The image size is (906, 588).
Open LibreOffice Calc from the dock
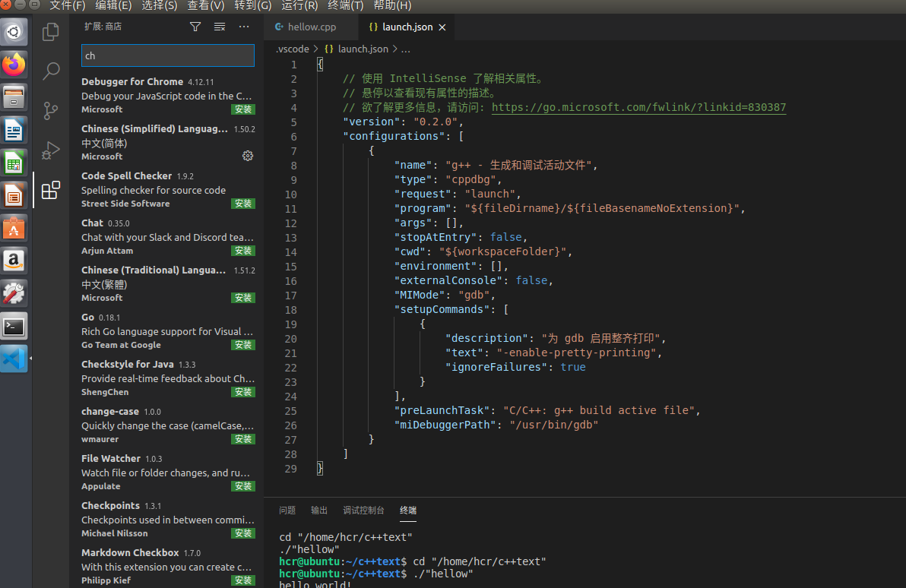click(x=14, y=163)
